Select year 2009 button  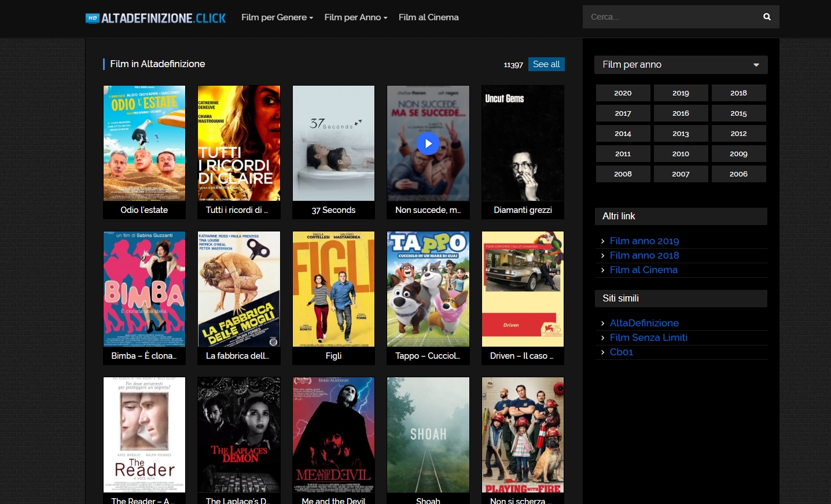[x=739, y=154]
